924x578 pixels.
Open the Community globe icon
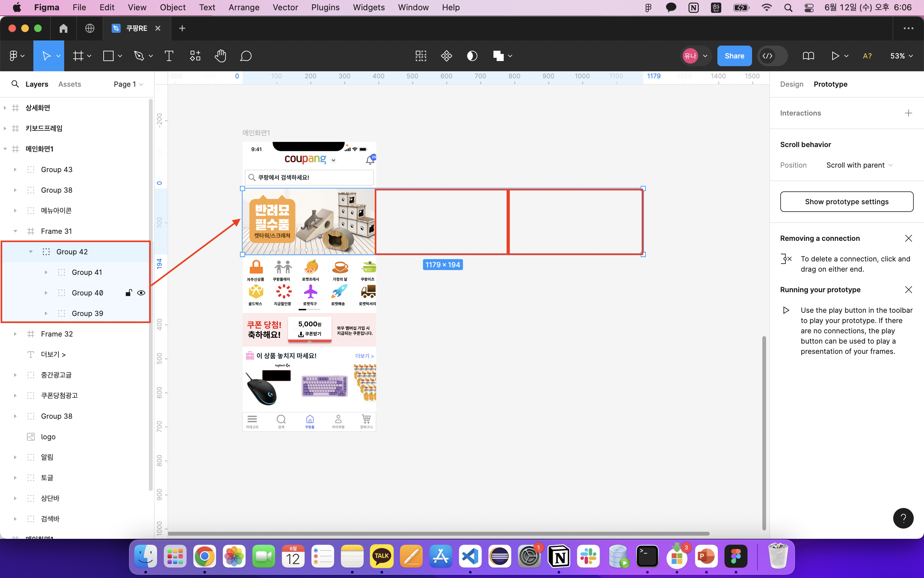point(90,28)
